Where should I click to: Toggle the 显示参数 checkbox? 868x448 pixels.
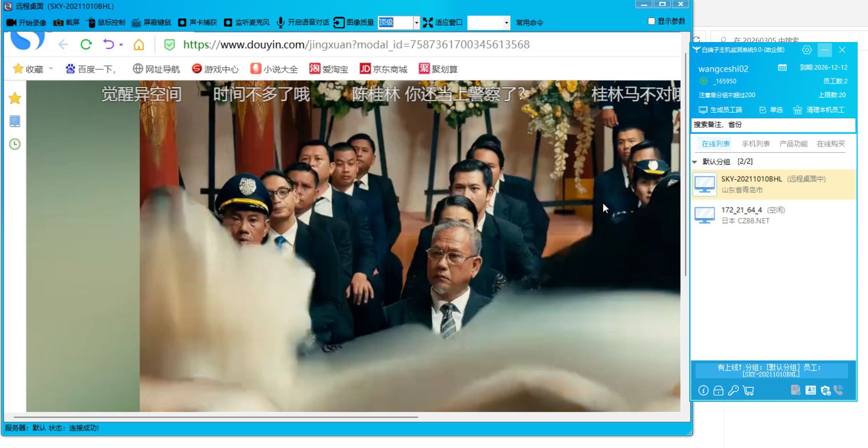tap(651, 21)
